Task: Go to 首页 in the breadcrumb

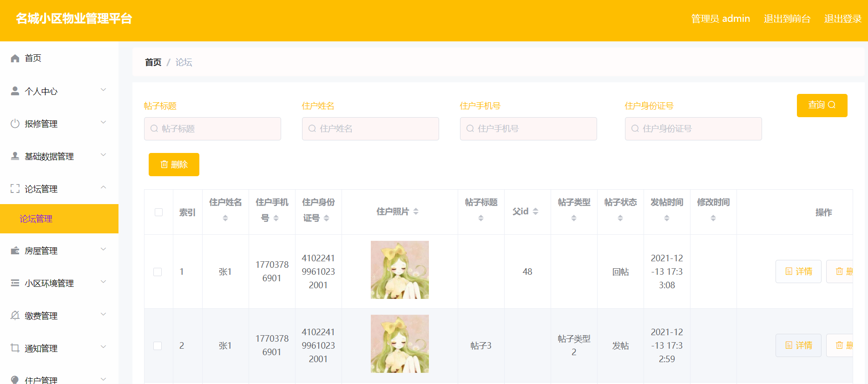Action: (x=153, y=62)
